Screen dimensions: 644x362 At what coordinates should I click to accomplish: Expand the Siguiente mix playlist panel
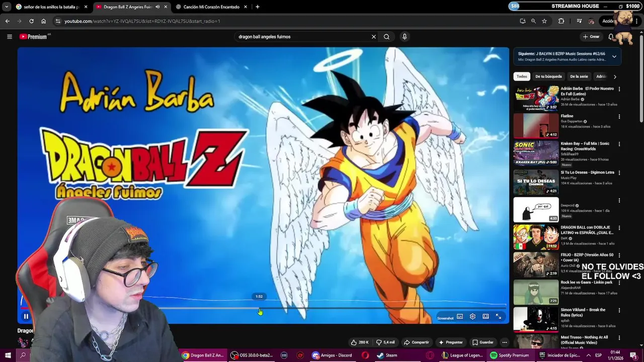pos(614,56)
